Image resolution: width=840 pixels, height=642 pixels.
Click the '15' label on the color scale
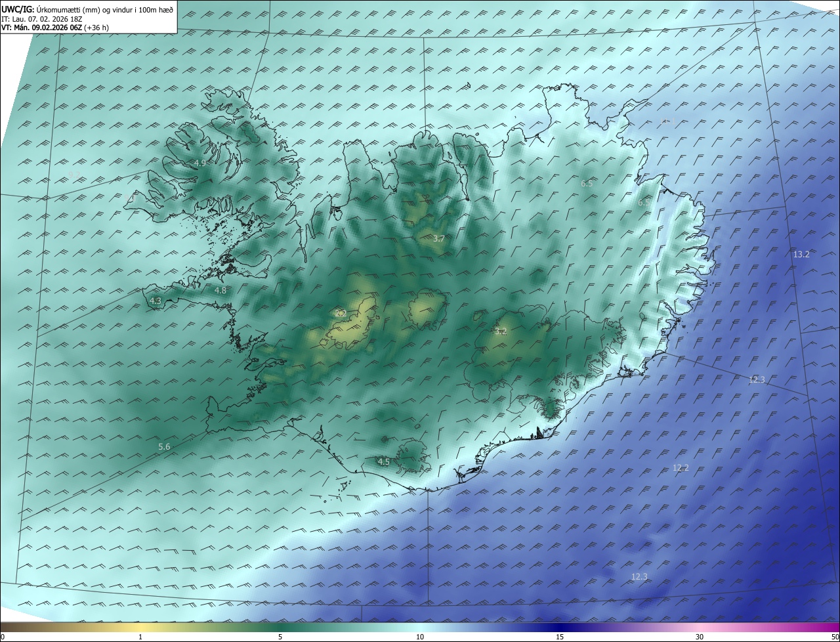tap(560, 637)
